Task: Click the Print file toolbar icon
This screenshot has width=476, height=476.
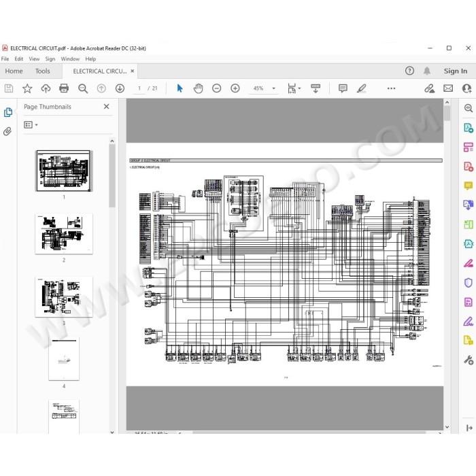Action: (64, 88)
